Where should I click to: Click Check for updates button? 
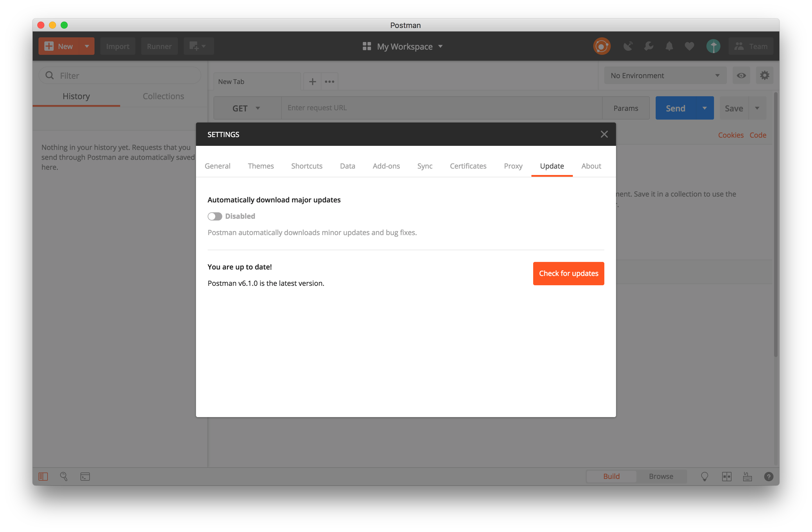pyautogui.click(x=569, y=273)
